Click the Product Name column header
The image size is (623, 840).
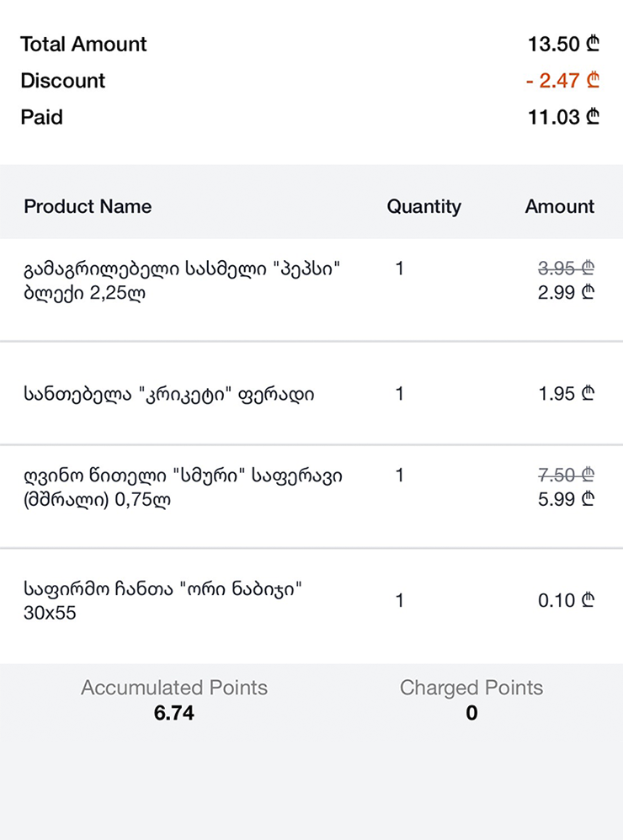[x=88, y=206]
